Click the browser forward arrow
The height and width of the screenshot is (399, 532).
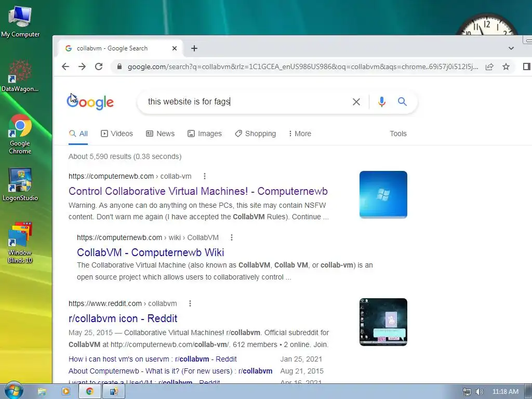(x=82, y=66)
